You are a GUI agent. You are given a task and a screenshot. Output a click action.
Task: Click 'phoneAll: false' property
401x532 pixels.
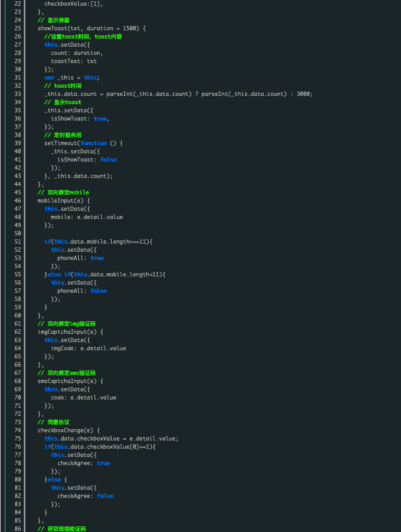(x=82, y=291)
